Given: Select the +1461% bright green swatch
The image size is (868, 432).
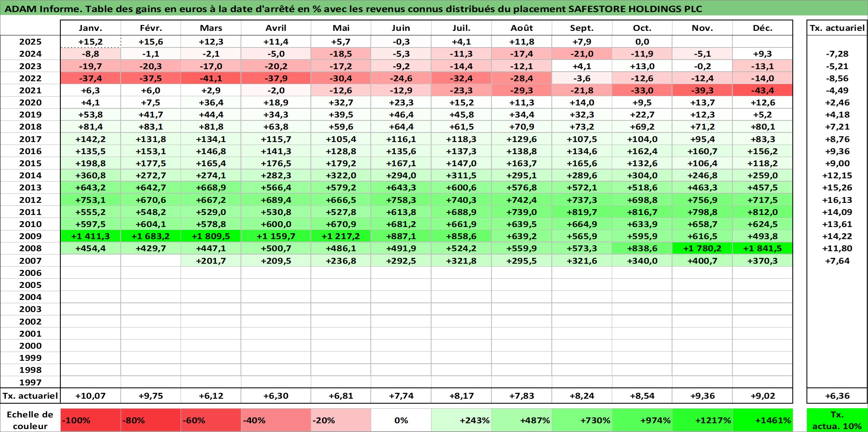Looking at the screenshot, I should point(762,420).
